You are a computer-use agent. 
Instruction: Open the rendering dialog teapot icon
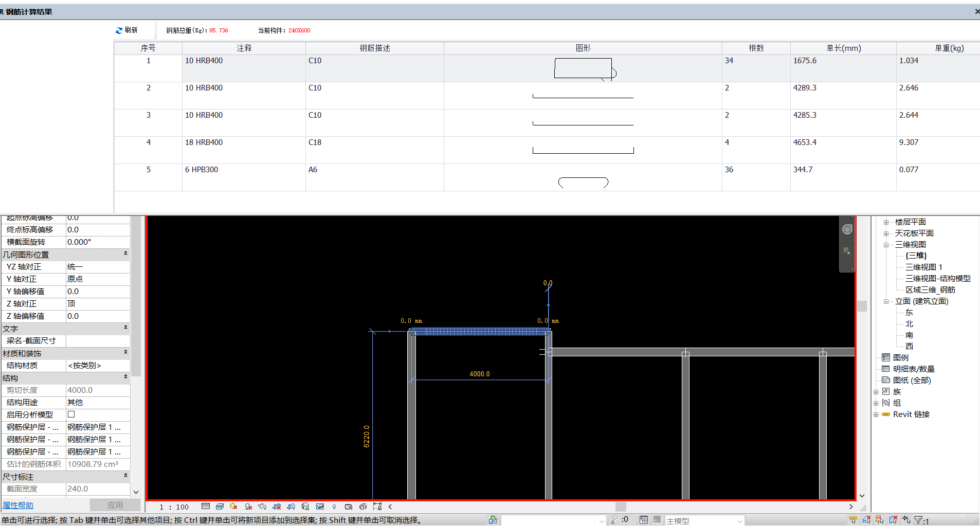coord(262,506)
